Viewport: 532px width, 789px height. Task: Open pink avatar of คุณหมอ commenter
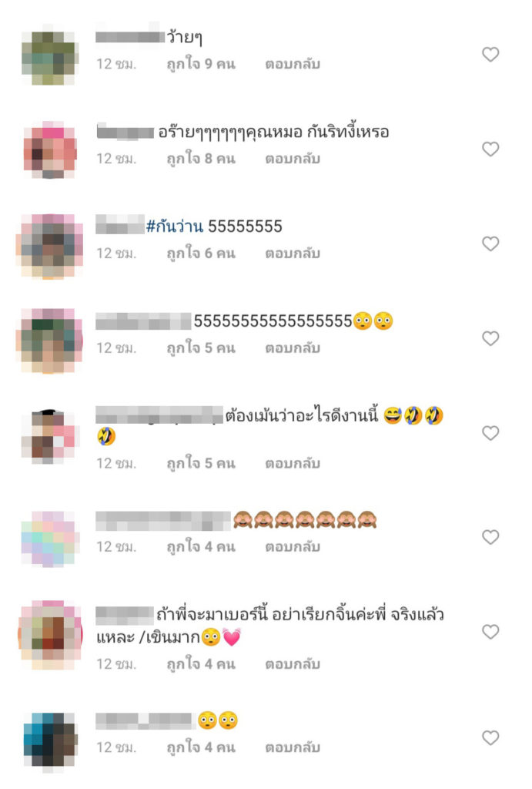coord(50,149)
